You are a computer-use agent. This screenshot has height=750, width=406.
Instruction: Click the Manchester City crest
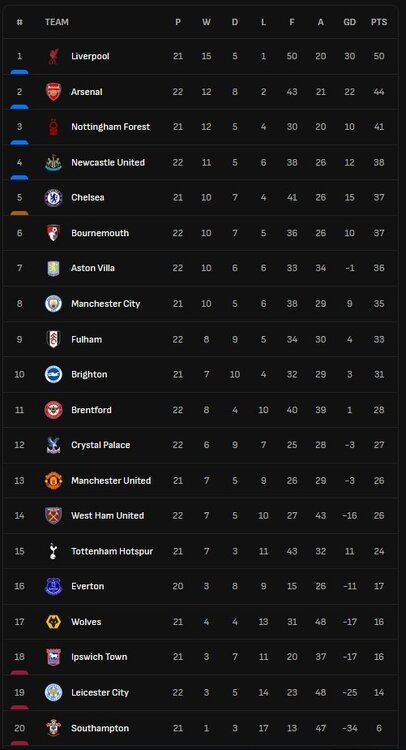[x=53, y=304]
